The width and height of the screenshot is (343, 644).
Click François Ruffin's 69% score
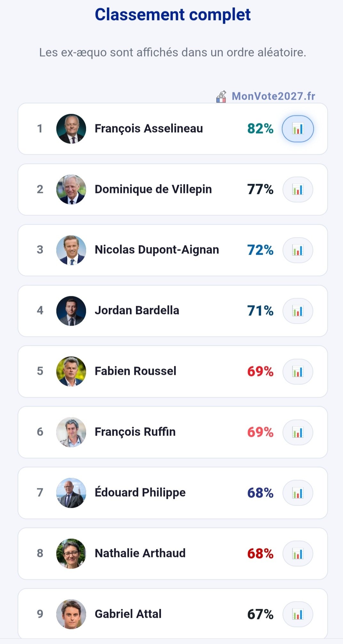260,432
